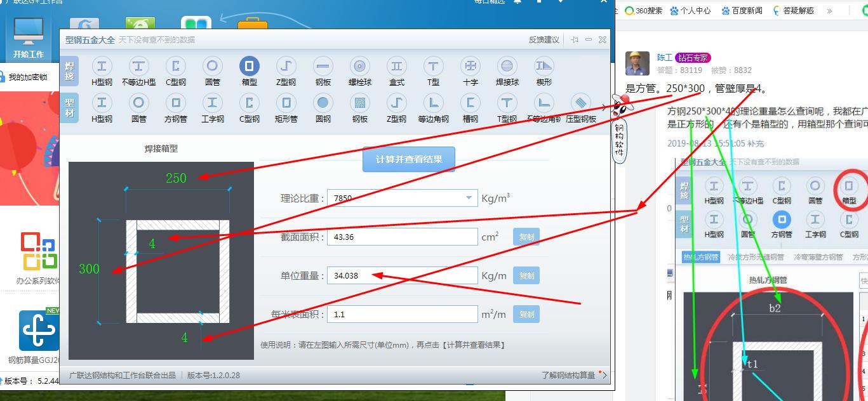Open the 答疑解惑 bookmark
Viewport: 868px width, 401px height.
coord(793,11)
